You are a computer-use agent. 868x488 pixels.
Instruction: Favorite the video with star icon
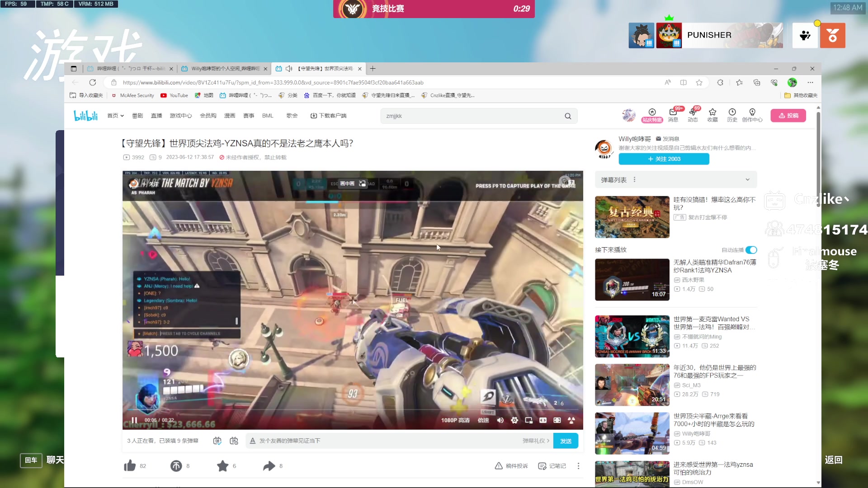click(222, 466)
